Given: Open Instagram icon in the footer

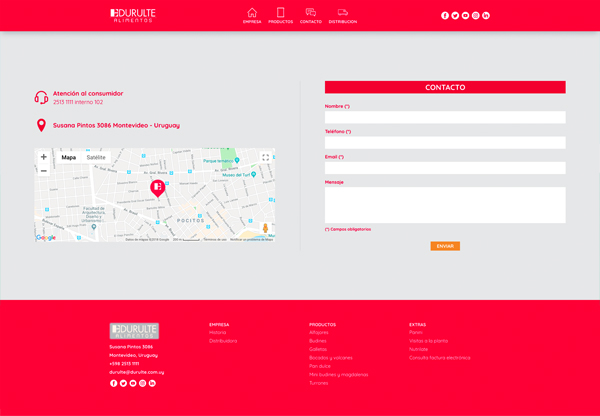Looking at the screenshot, I should (x=142, y=383).
